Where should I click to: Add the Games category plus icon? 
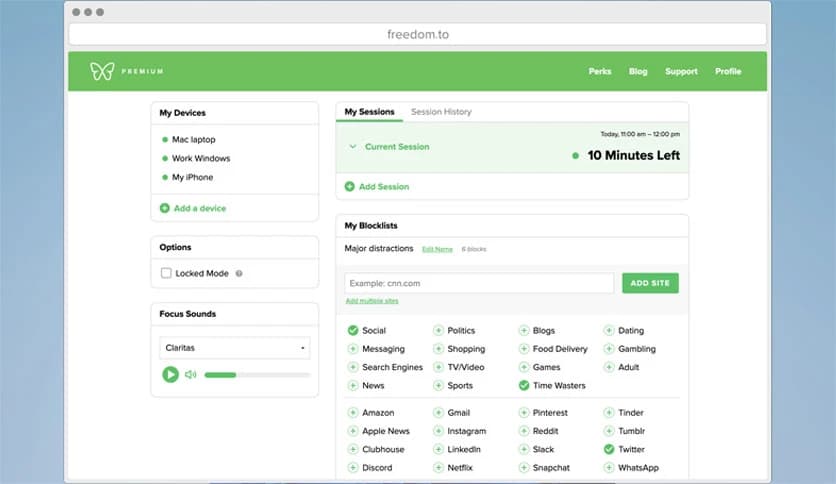tap(524, 367)
